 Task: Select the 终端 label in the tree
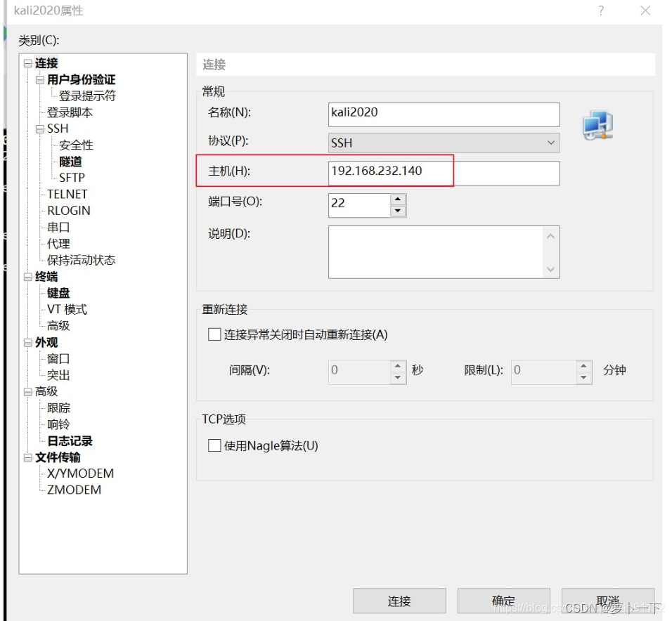pos(46,277)
